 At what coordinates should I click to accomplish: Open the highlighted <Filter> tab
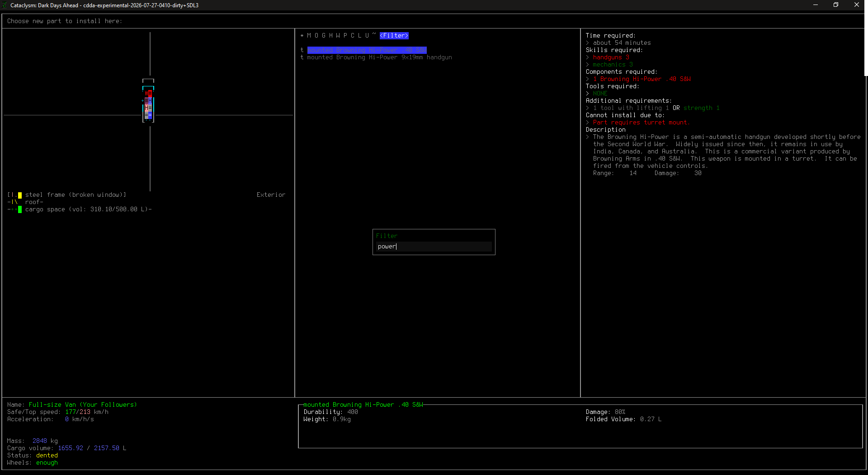(x=394, y=36)
